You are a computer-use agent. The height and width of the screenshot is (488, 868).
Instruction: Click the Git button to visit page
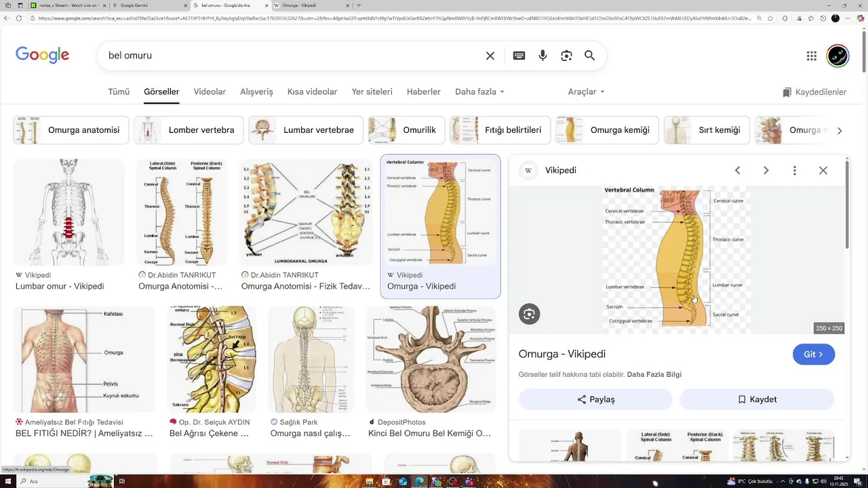pyautogui.click(x=814, y=354)
